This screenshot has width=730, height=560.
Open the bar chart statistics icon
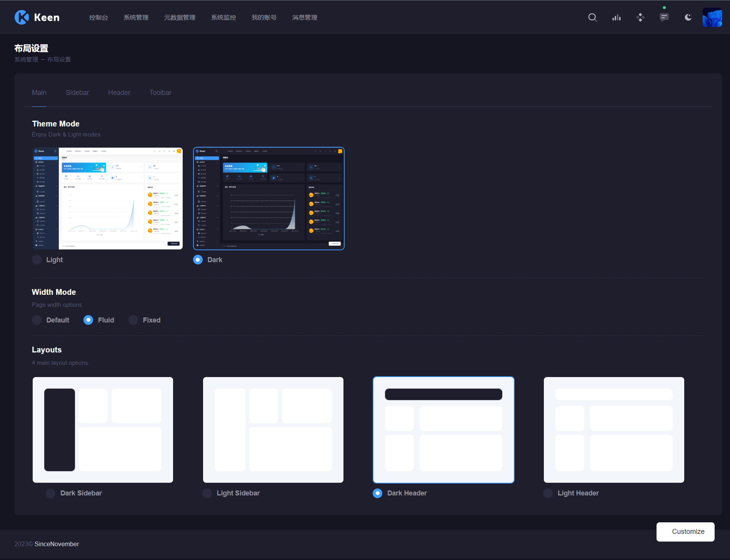click(617, 18)
